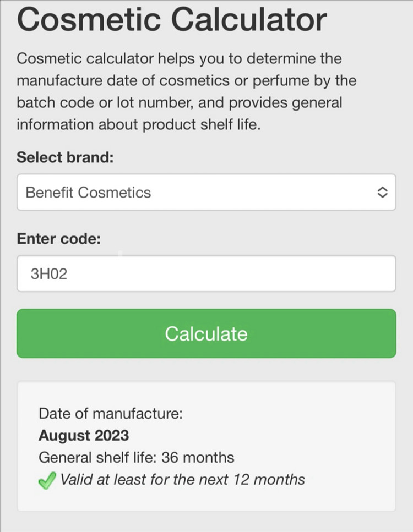Click the word 'Calculate' on the button
This screenshot has height=532, width=413.
(x=206, y=333)
